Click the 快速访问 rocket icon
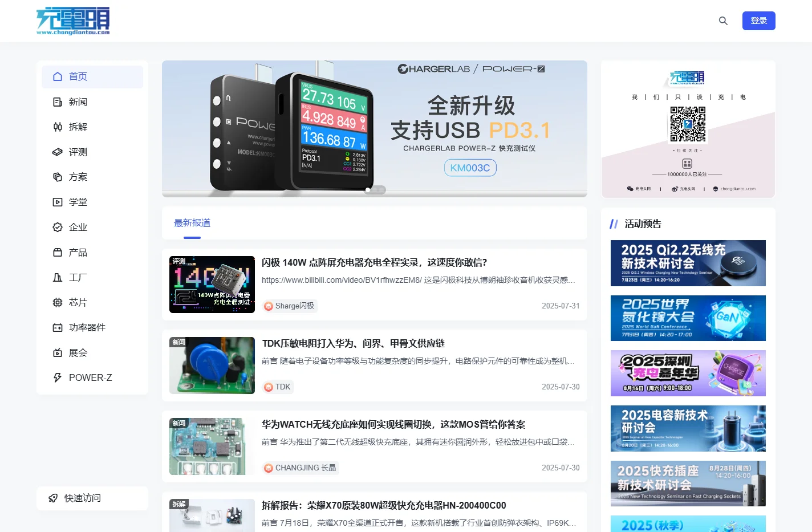Image resolution: width=812 pixels, height=532 pixels. (53, 498)
